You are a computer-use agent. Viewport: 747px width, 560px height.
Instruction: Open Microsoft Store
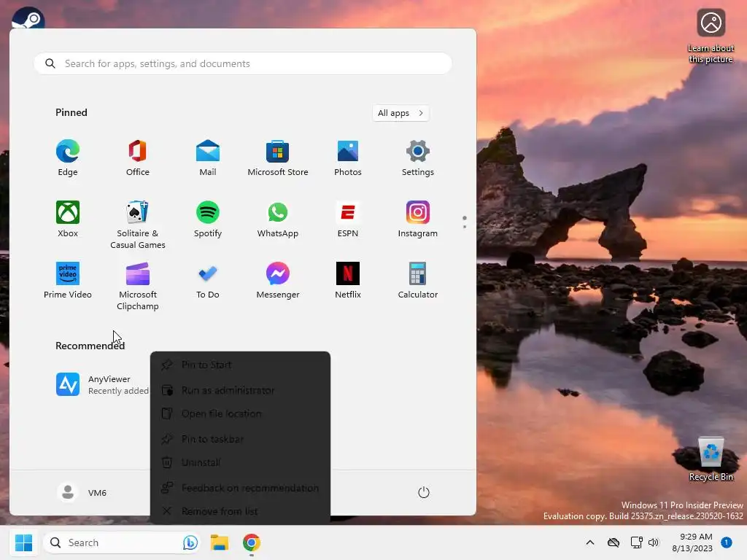[x=278, y=158]
